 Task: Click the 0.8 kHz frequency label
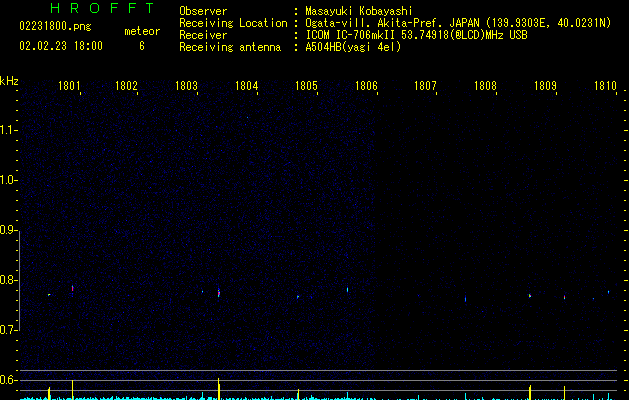pos(8,280)
